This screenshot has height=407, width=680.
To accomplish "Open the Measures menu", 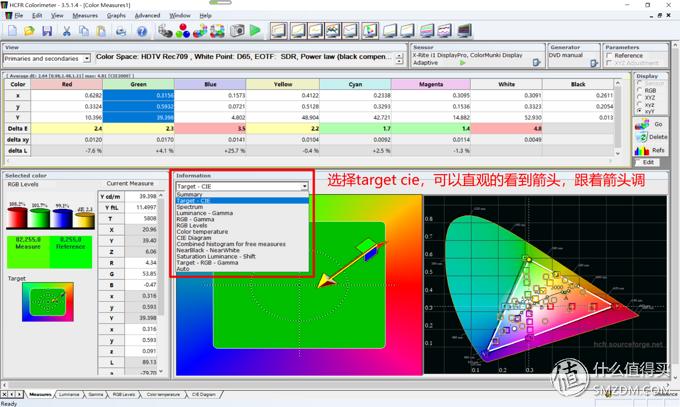I will [x=85, y=16].
